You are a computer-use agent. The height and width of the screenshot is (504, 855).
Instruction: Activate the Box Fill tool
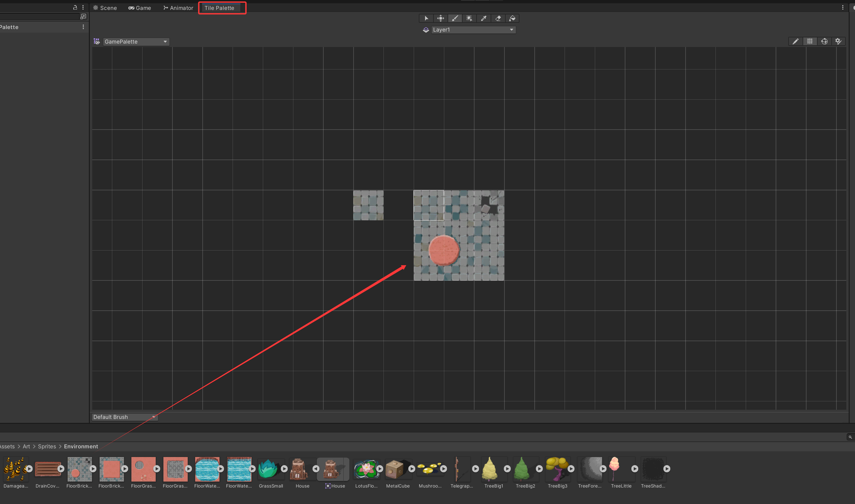coord(469,18)
